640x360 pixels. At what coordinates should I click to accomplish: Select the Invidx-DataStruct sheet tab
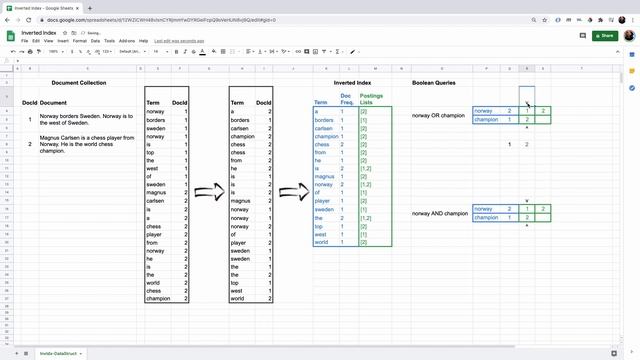click(61, 353)
